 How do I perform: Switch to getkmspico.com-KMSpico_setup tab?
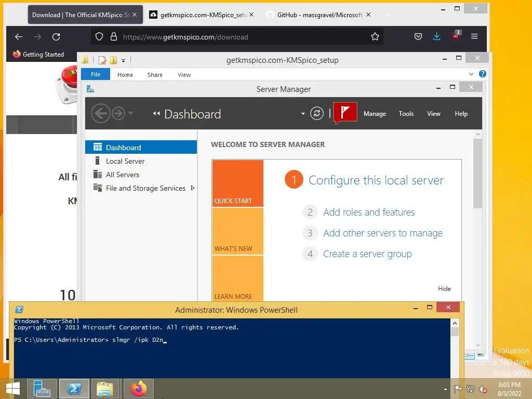[x=202, y=15]
